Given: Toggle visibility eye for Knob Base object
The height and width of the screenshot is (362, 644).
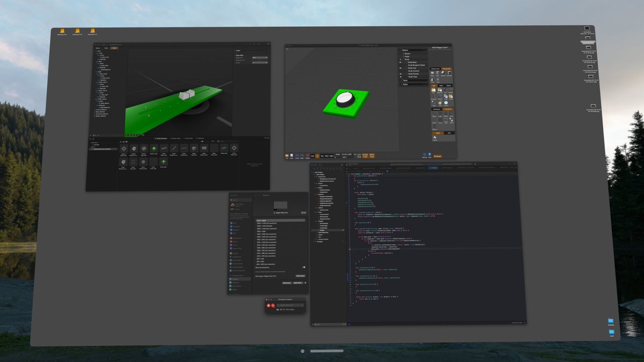Looking at the screenshot, I should coord(400,62).
